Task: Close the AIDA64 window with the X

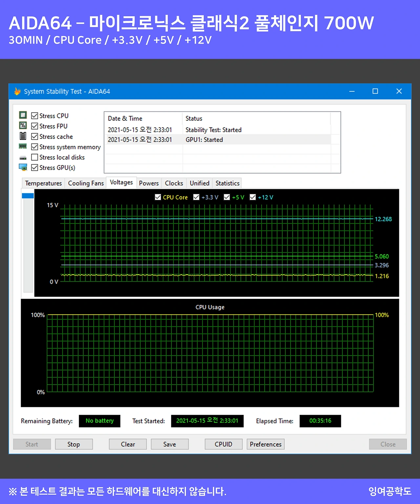Action: point(399,91)
